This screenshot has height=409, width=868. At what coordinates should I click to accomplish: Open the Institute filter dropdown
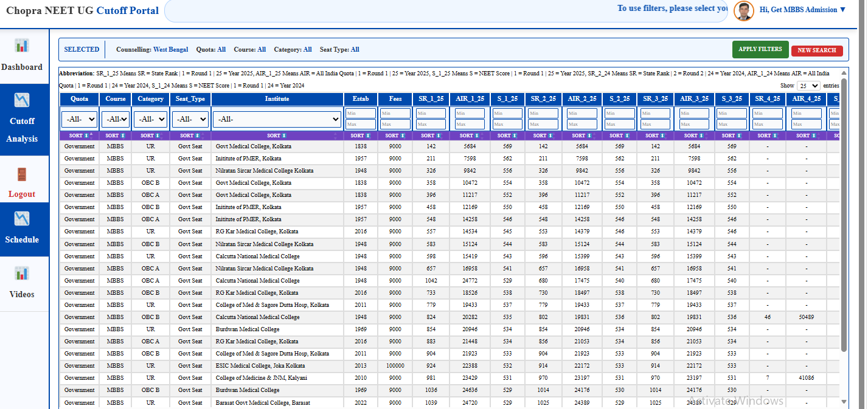(277, 119)
